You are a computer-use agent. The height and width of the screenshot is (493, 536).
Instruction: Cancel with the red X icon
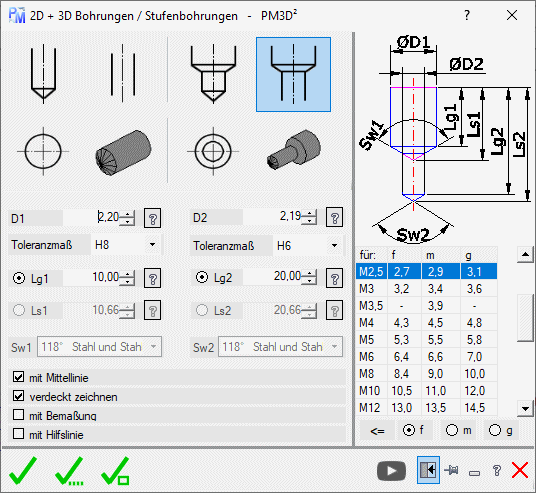520,470
